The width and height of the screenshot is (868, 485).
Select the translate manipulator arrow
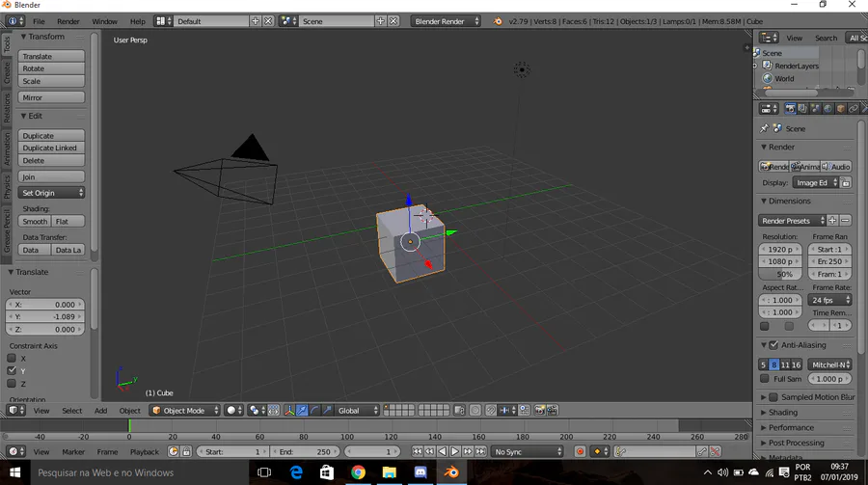(x=302, y=410)
